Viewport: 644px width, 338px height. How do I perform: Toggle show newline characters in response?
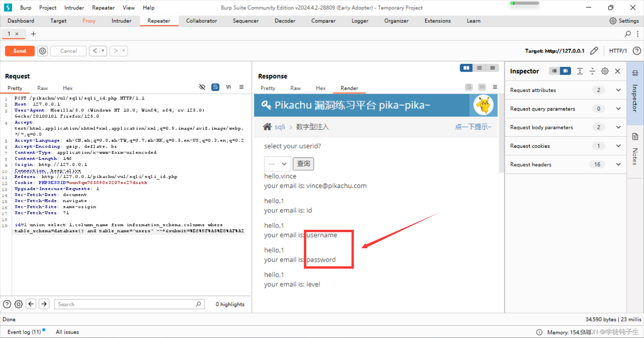pyautogui.click(x=482, y=87)
